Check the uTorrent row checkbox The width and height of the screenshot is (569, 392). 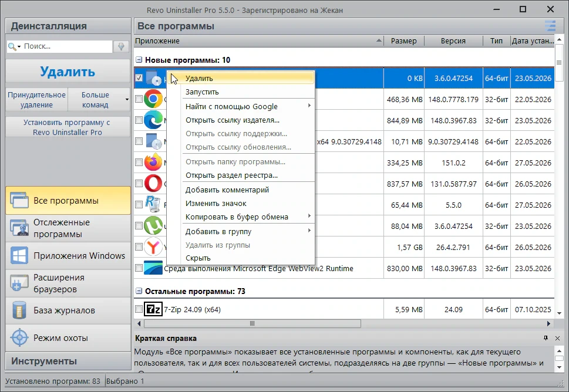pyautogui.click(x=139, y=225)
